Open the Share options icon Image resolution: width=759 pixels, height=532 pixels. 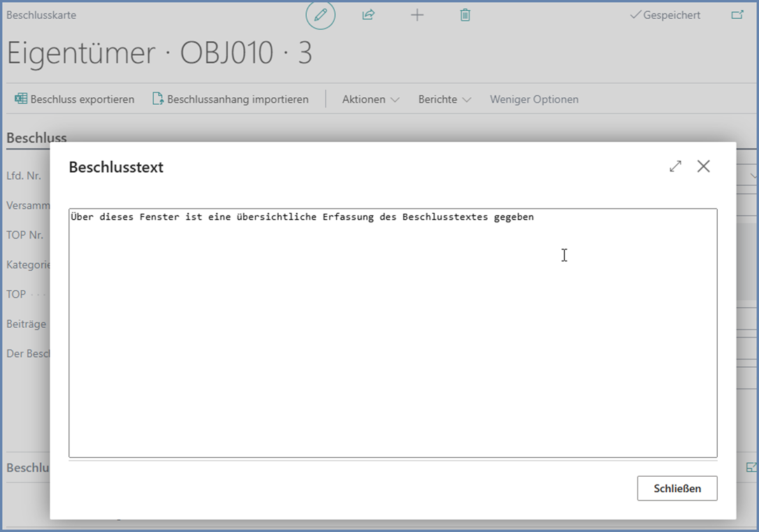(368, 15)
